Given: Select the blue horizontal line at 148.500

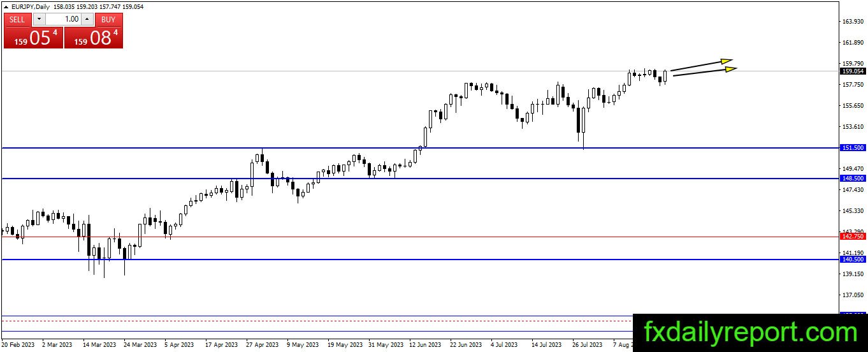Looking at the screenshot, I should (421, 179).
